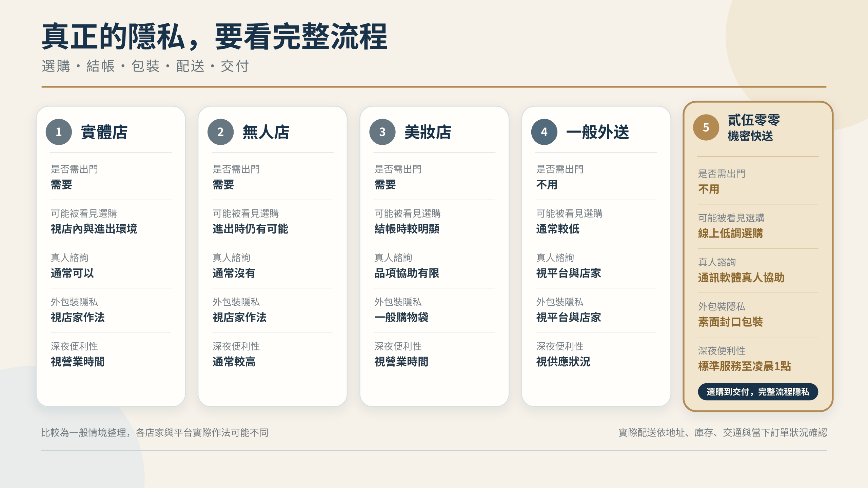This screenshot has height=488, width=868.
Task: Click the value 進出時仍有可能
Action: [250, 229]
